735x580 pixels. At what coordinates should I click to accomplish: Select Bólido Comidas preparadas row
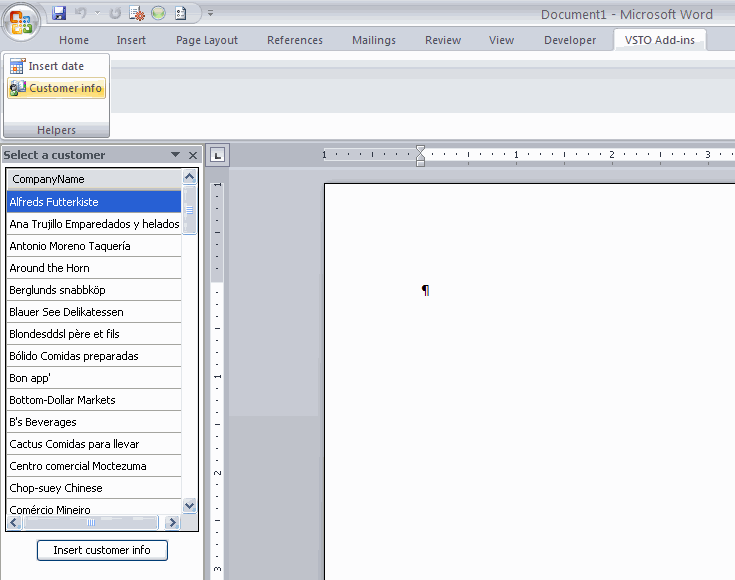(94, 356)
